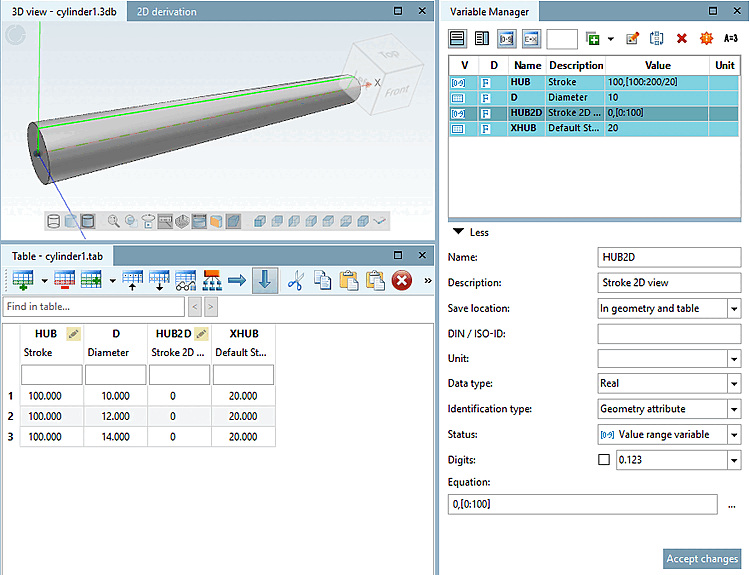Toggle the value range filter button
The height and width of the screenshot is (575, 750).
coord(506,39)
